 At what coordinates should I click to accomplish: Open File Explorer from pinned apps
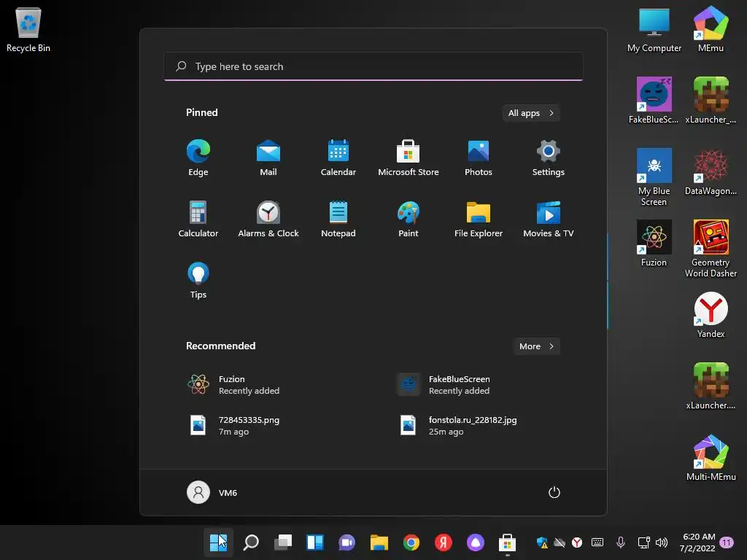(479, 219)
